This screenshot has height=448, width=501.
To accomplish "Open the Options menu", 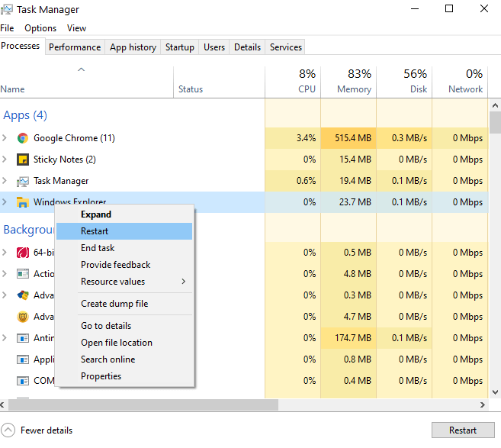I will (x=40, y=28).
